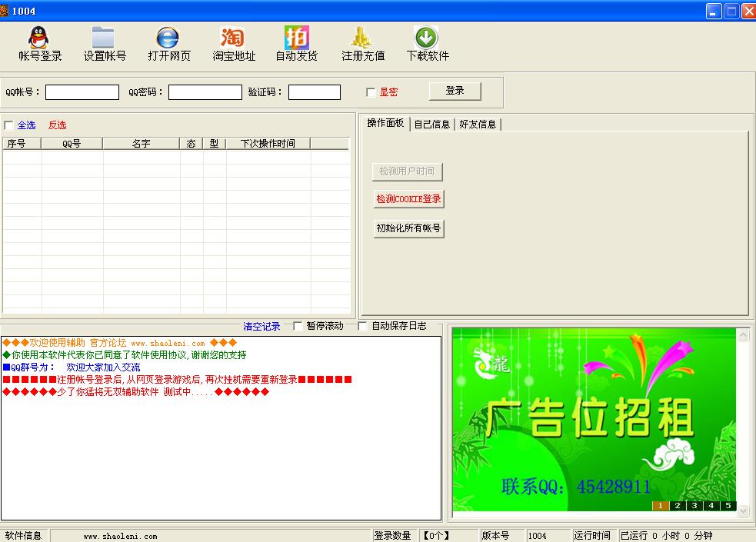Click the 版本号 status bar label
Image resolution: width=756 pixels, height=542 pixels.
point(495,535)
